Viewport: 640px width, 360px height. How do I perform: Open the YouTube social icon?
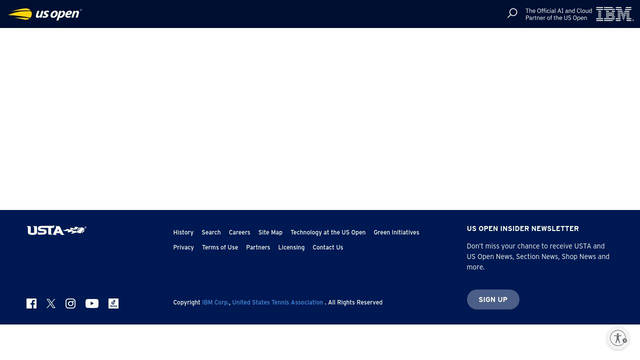[x=92, y=303]
